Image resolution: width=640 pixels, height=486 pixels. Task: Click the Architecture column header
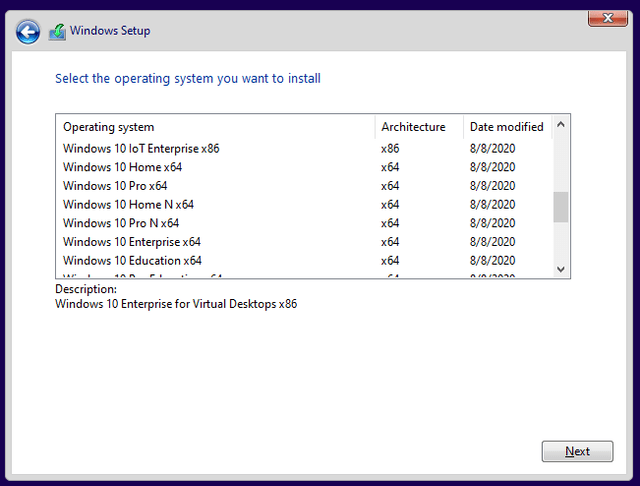[419, 127]
